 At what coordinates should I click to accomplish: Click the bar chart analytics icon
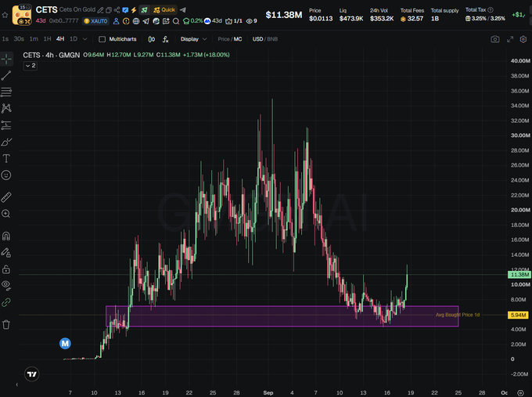156,21
